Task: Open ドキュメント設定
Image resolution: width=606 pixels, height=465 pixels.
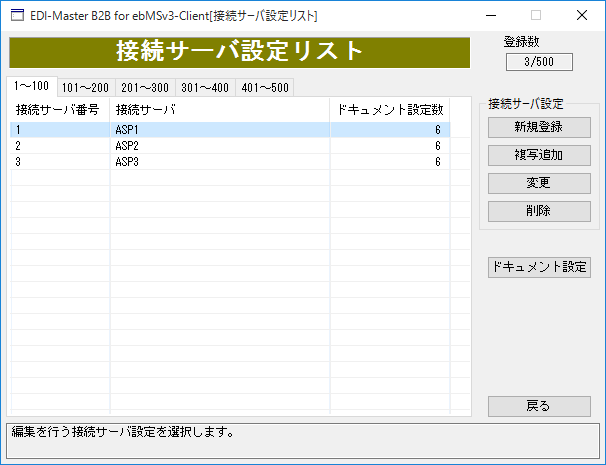Action: pyautogui.click(x=538, y=267)
